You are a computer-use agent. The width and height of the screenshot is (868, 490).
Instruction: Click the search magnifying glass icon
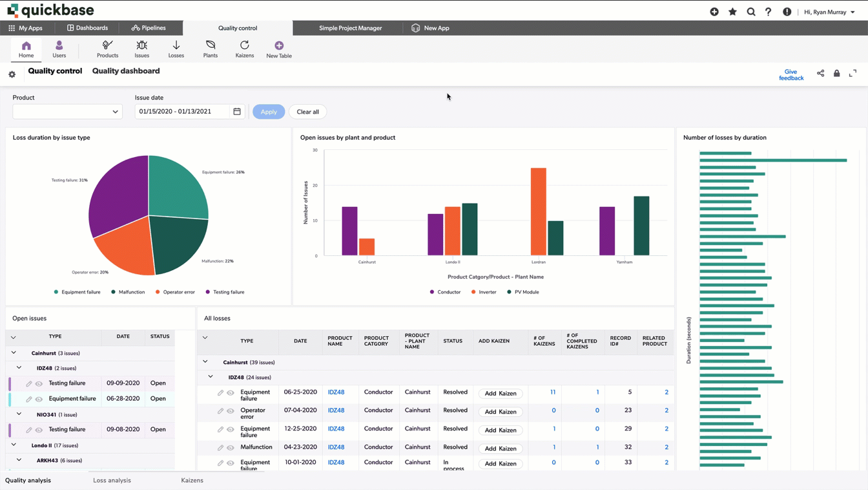click(x=750, y=11)
